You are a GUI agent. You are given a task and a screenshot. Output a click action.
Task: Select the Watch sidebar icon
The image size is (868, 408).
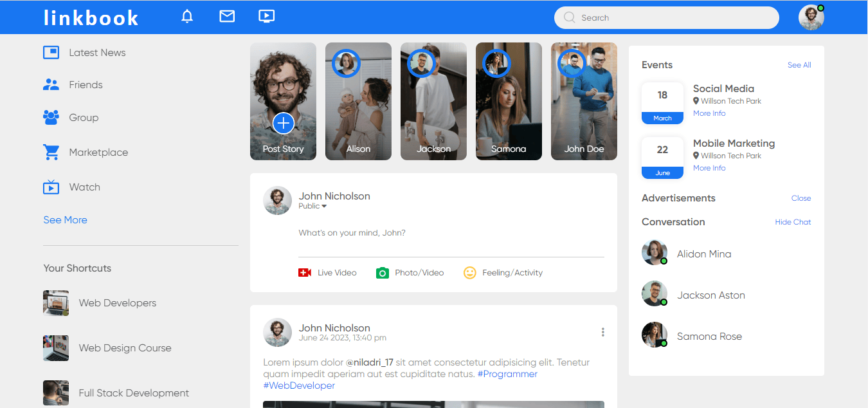51,187
